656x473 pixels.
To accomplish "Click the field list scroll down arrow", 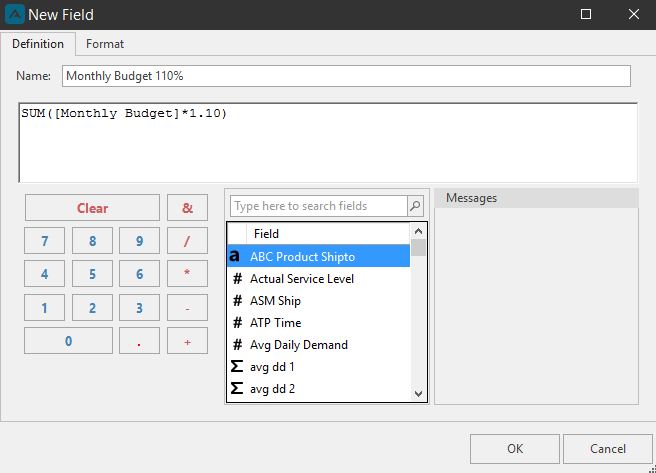I will [418, 394].
